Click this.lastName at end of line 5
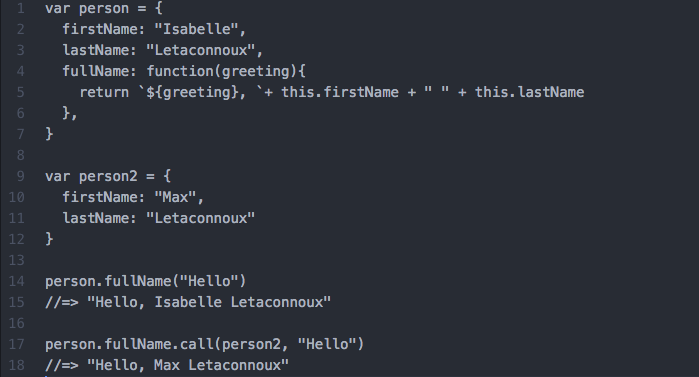Viewport: 699px width, 377px height. click(x=529, y=92)
